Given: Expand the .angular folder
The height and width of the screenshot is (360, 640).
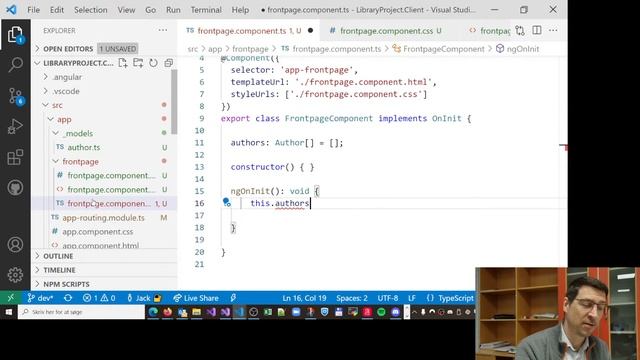Looking at the screenshot, I should (67, 77).
